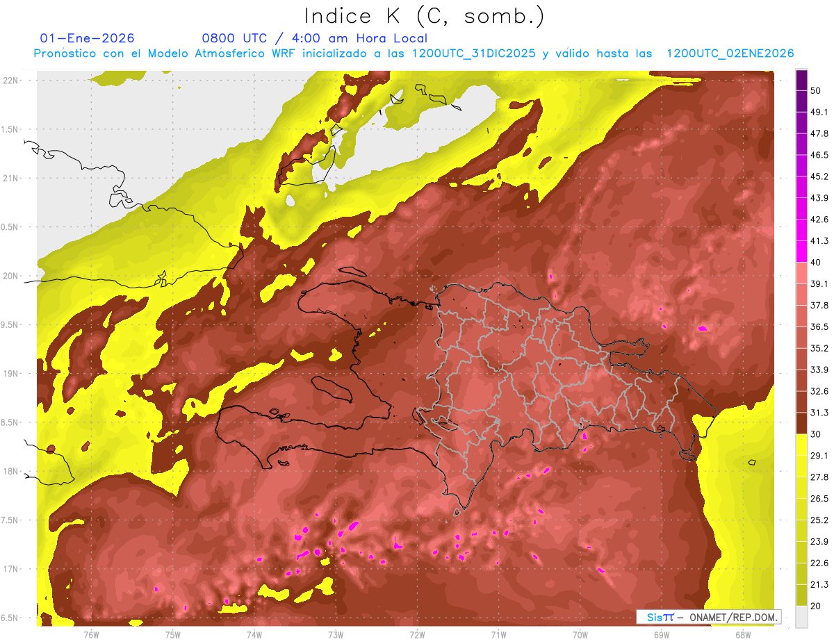Click "0800 UTC / 4:00 am Hora Local" text
Image resolution: width=834 pixels, height=644 pixels.
click(315, 38)
